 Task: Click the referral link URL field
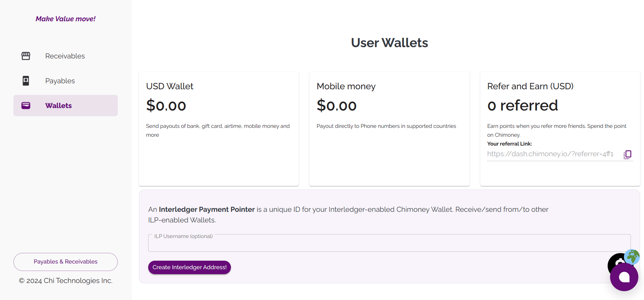pyautogui.click(x=553, y=154)
